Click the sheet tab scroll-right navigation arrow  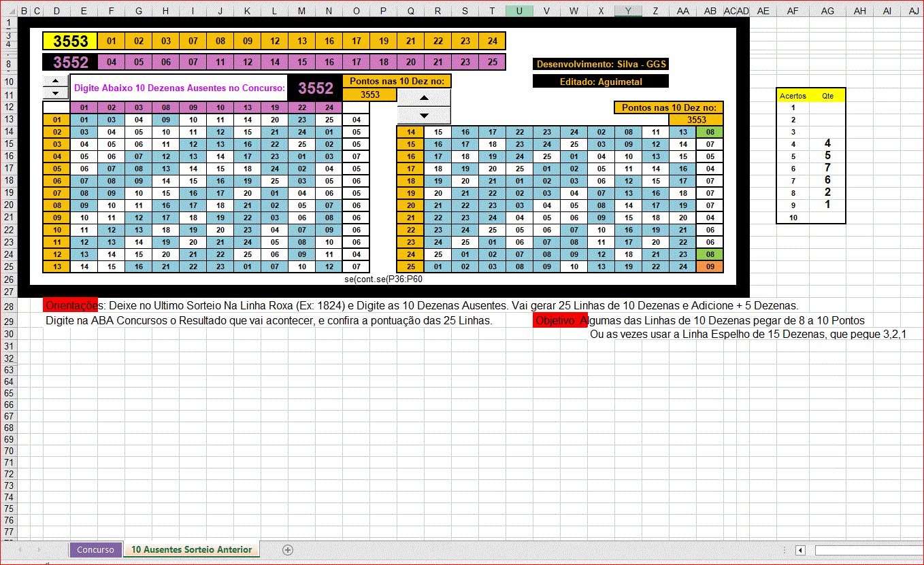[39, 550]
